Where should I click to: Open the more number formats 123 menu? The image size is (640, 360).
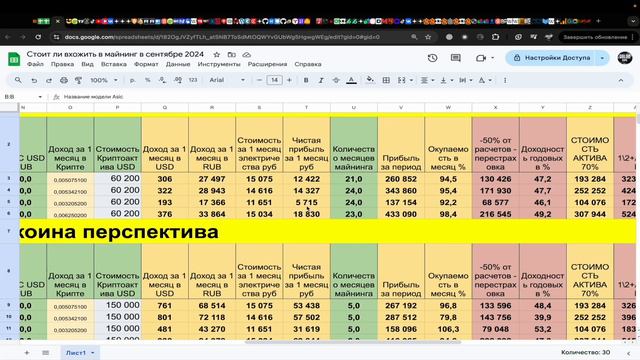point(193,80)
